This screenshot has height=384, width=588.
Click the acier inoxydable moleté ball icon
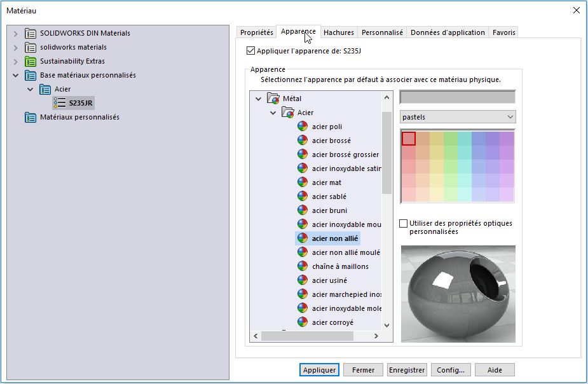pyautogui.click(x=303, y=308)
